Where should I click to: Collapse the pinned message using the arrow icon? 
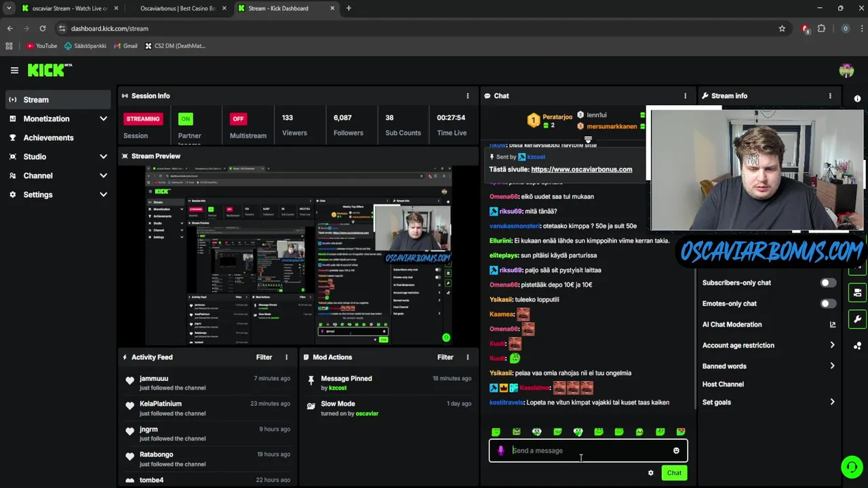(x=588, y=140)
